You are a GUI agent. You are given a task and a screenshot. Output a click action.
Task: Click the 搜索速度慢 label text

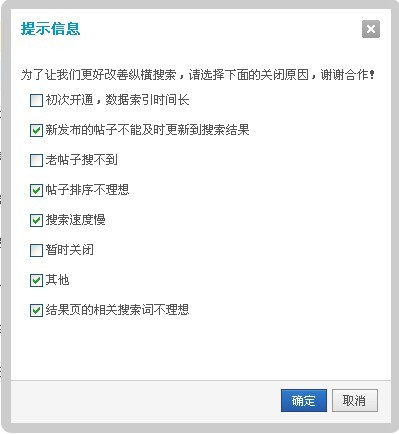tap(76, 220)
